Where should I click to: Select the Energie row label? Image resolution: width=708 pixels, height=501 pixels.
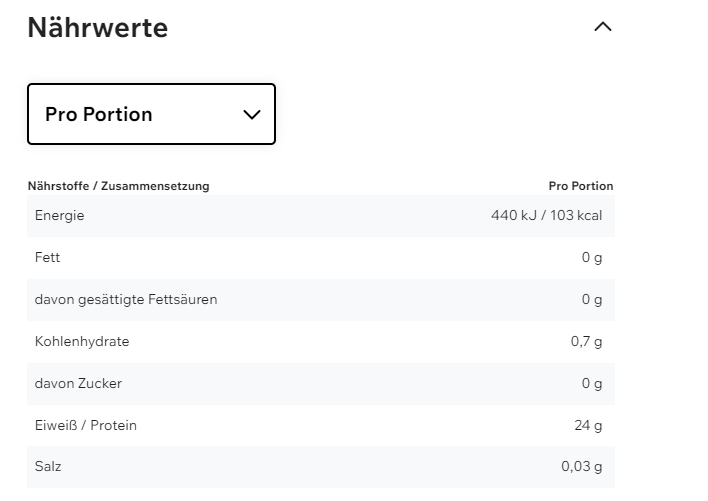(60, 215)
